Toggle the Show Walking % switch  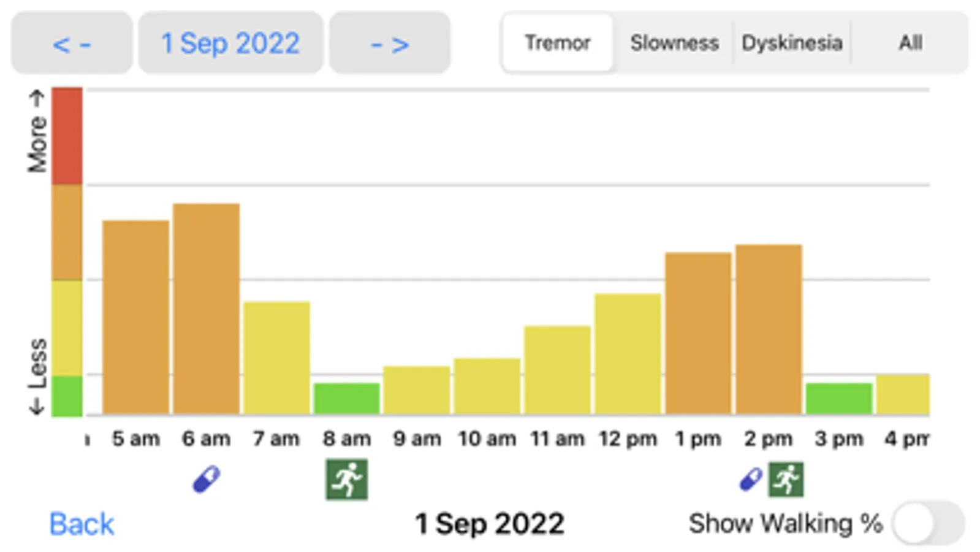[x=928, y=523]
